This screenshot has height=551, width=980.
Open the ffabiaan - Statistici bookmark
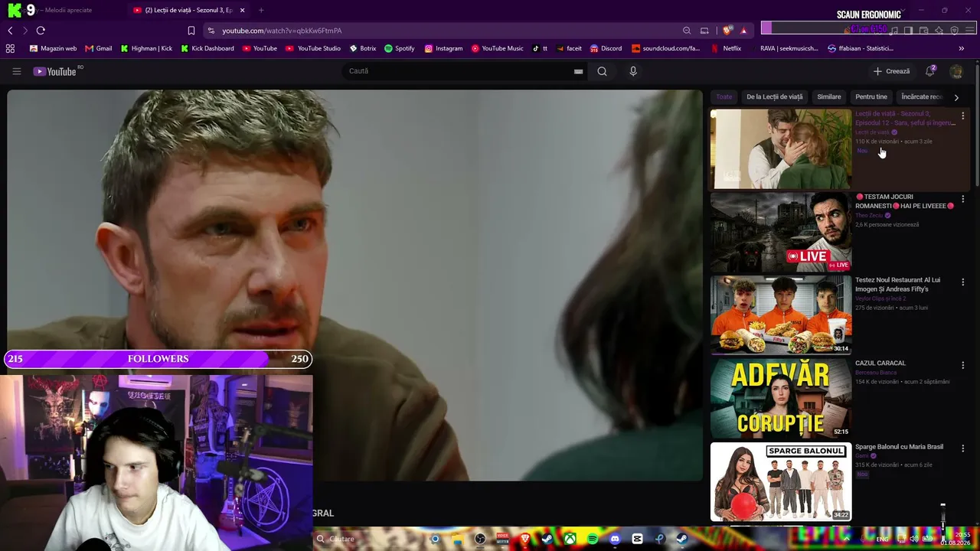(861, 48)
